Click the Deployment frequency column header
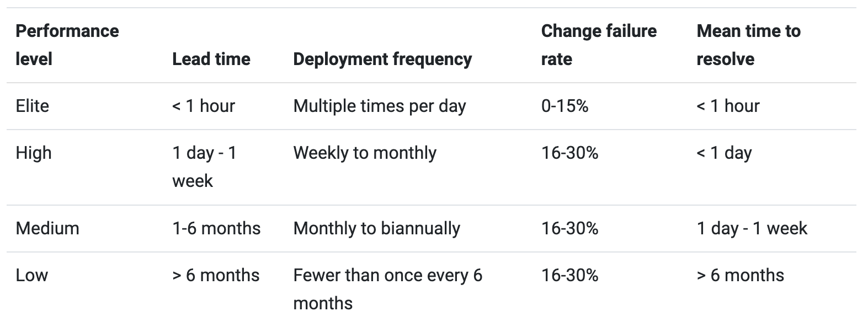This screenshot has width=868, height=322. [382, 59]
